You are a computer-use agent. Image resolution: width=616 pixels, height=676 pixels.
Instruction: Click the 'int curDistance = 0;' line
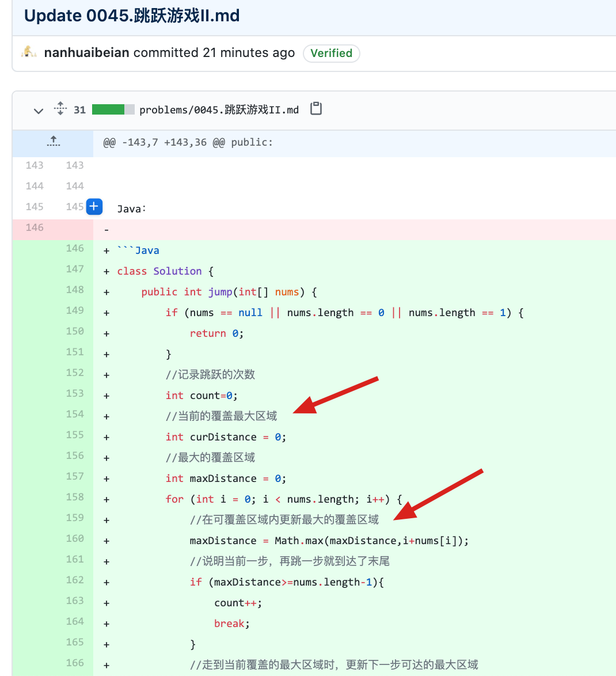(x=226, y=436)
